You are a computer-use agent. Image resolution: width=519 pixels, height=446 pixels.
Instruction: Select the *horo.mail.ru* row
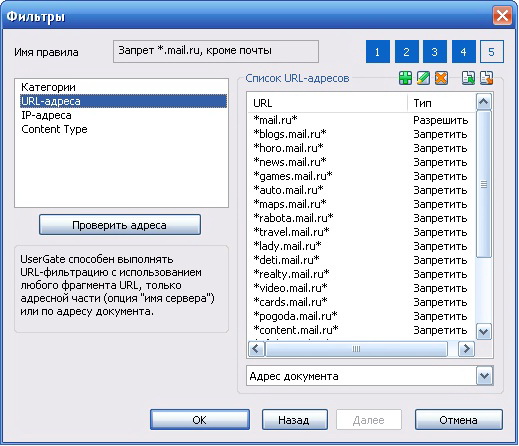coord(362,148)
